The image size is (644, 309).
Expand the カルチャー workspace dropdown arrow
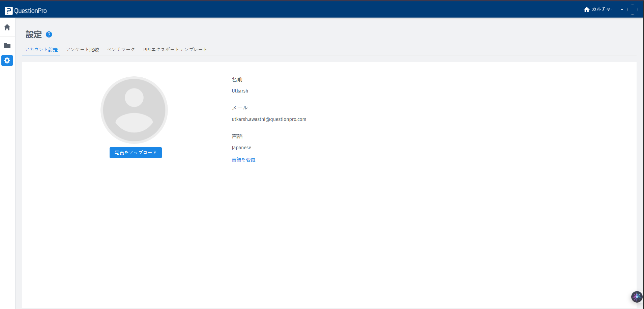pyautogui.click(x=621, y=9)
